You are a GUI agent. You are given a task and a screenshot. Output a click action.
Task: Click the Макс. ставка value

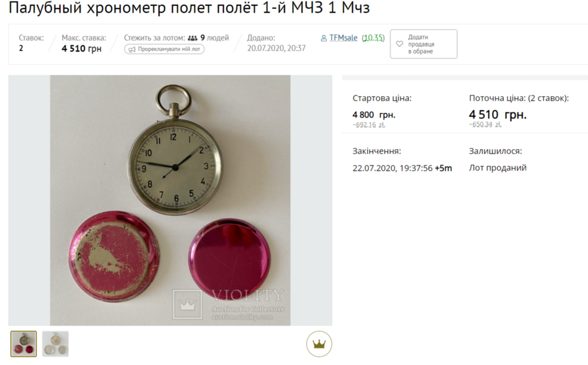(x=81, y=49)
